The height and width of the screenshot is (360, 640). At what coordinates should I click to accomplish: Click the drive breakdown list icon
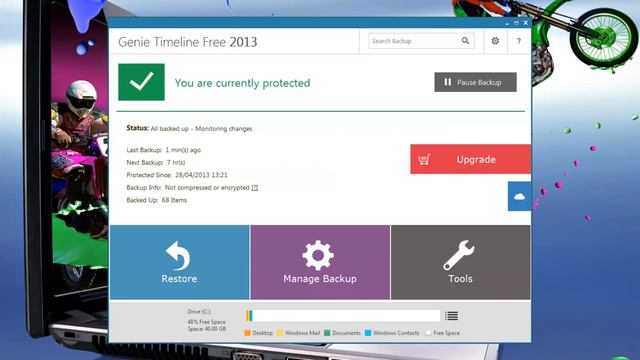[451, 316]
